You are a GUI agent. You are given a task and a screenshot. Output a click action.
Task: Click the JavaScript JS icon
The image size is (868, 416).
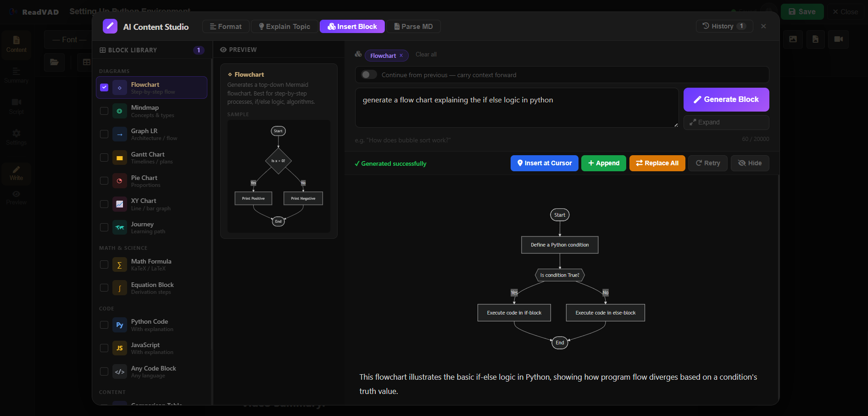click(x=120, y=348)
